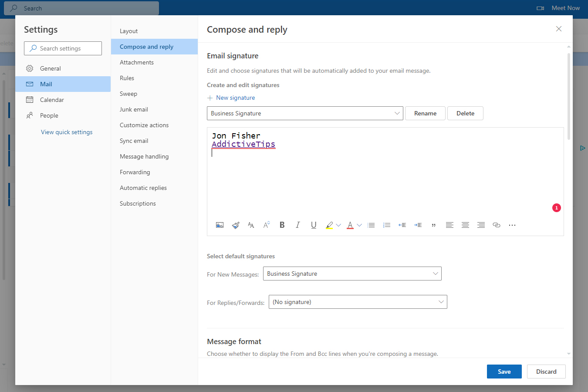Expand highlight color options arrow
588x392 pixels.
(x=338, y=225)
